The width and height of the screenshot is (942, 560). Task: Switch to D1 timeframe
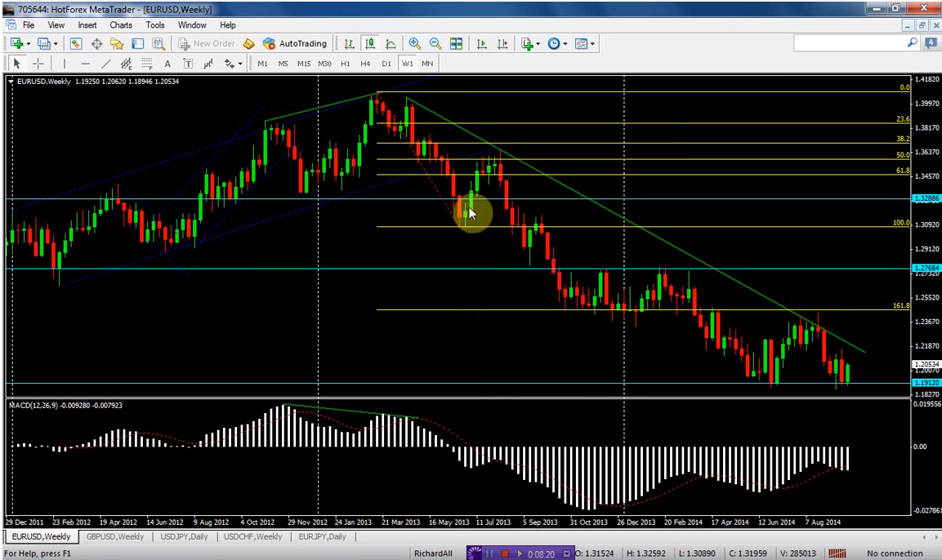(x=386, y=63)
